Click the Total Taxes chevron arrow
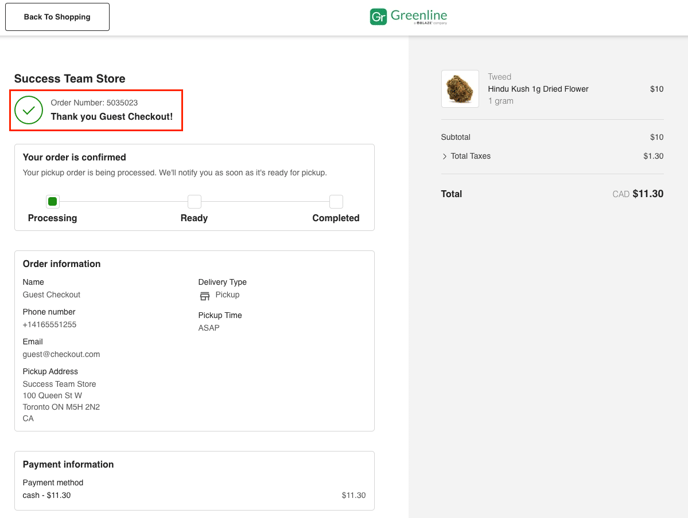688x518 pixels. click(x=444, y=157)
